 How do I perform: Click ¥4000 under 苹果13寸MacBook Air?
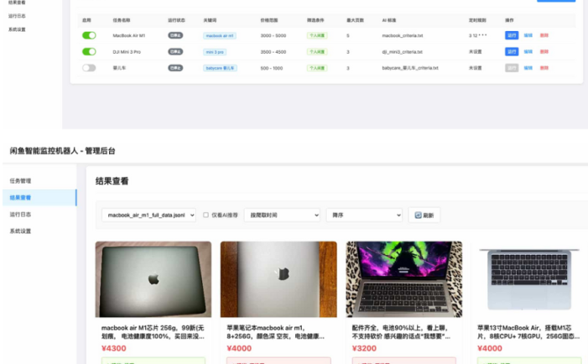pos(489,349)
